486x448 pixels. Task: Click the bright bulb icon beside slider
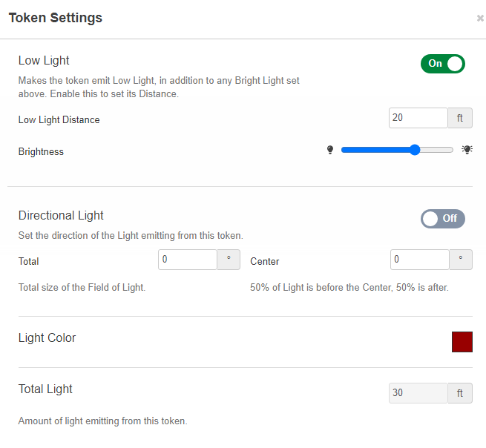[467, 150]
